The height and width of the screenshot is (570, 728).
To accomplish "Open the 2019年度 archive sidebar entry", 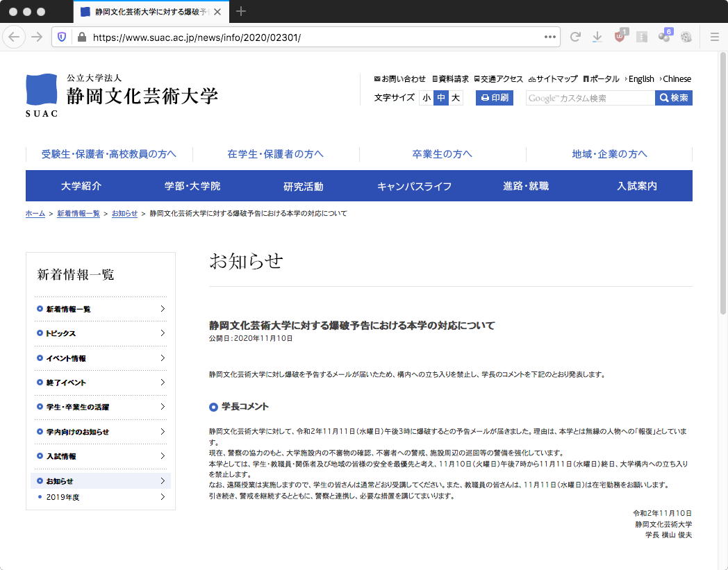I will pyautogui.click(x=101, y=497).
